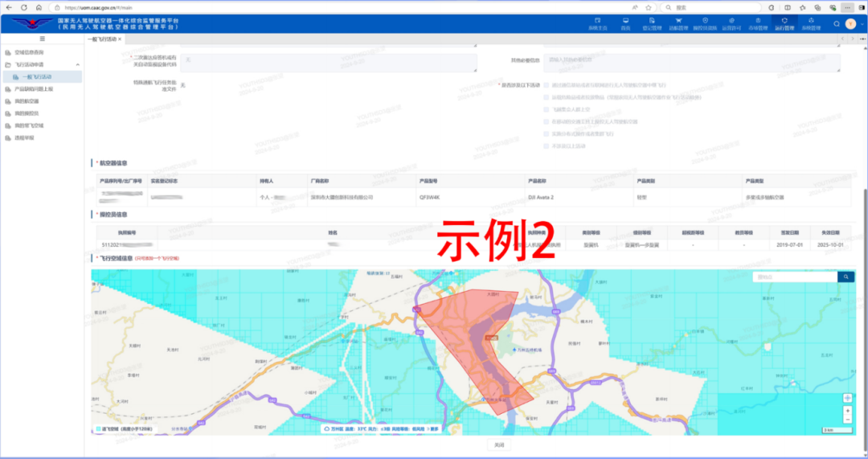Open 系统主页 icon in top navigation
Viewport: 868px width, 459px height.
pos(599,23)
